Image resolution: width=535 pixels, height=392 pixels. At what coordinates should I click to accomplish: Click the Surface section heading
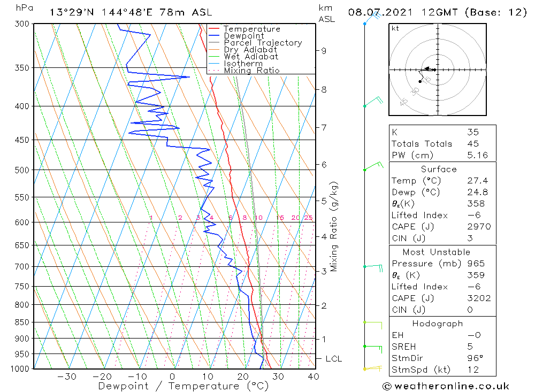coord(439,169)
